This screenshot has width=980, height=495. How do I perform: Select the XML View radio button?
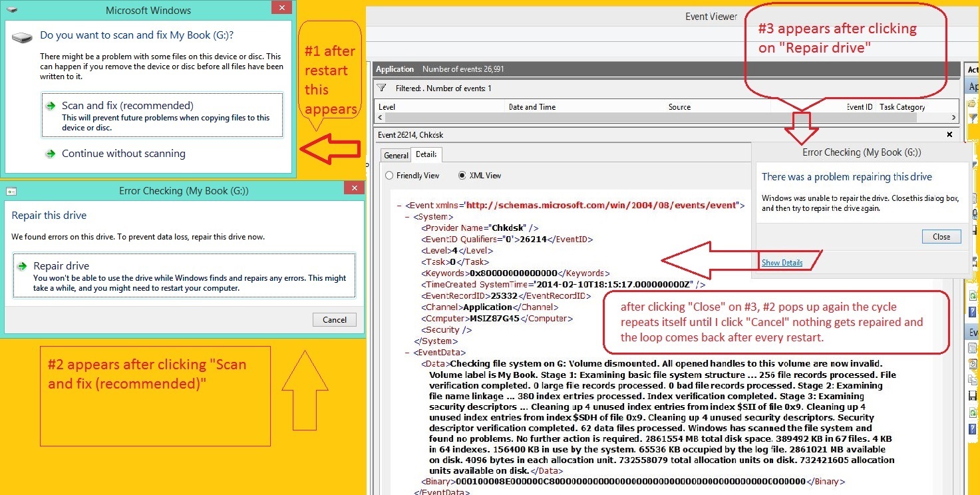(462, 176)
